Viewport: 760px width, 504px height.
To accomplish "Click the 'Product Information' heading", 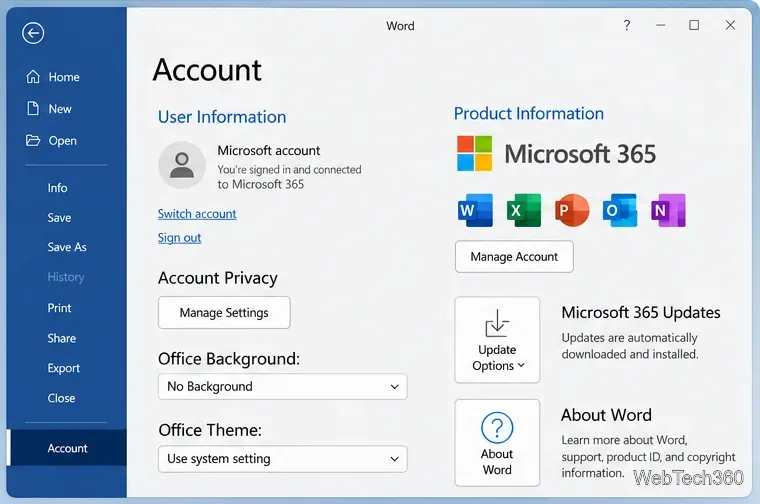I will tap(529, 113).
